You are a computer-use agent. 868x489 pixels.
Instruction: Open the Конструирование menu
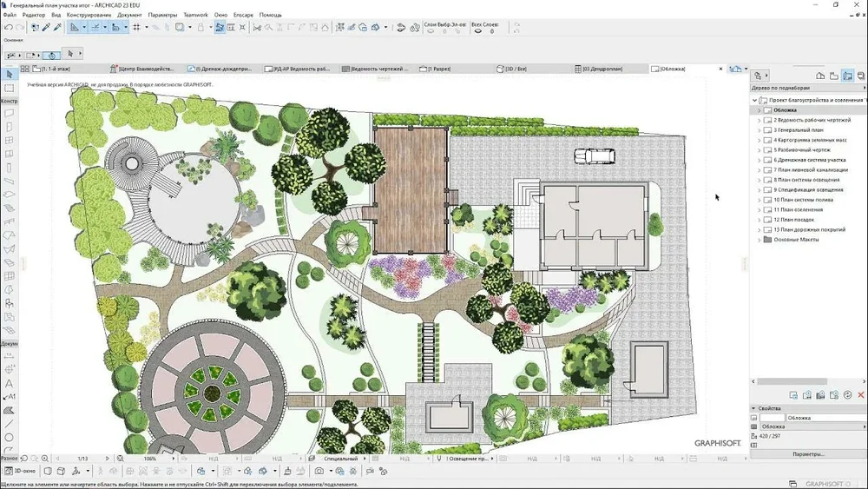coord(90,15)
